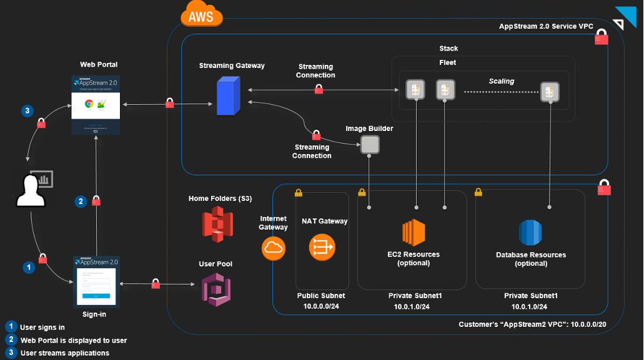This screenshot has width=644, height=360.
Task: Select the orange AWS logo at top
Action: tap(201, 15)
